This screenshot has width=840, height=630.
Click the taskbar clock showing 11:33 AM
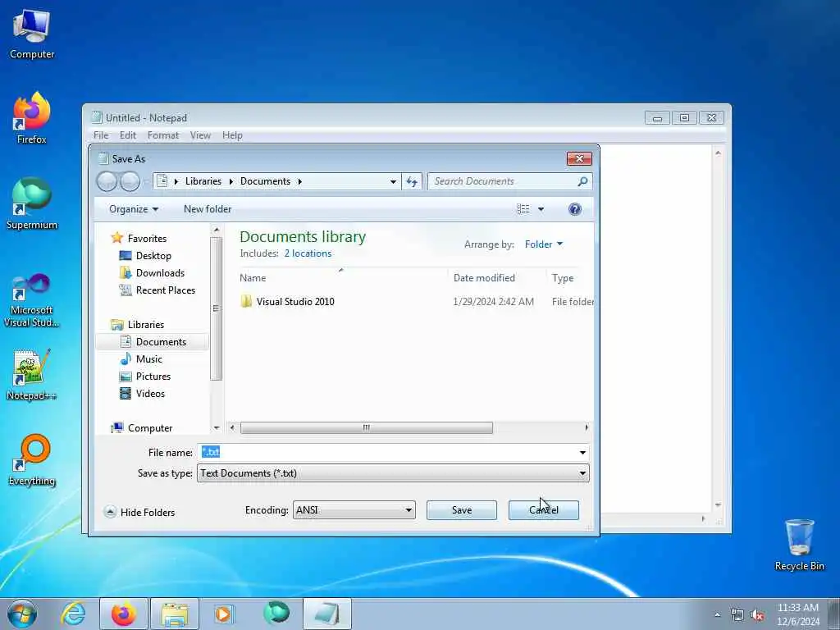click(798, 614)
